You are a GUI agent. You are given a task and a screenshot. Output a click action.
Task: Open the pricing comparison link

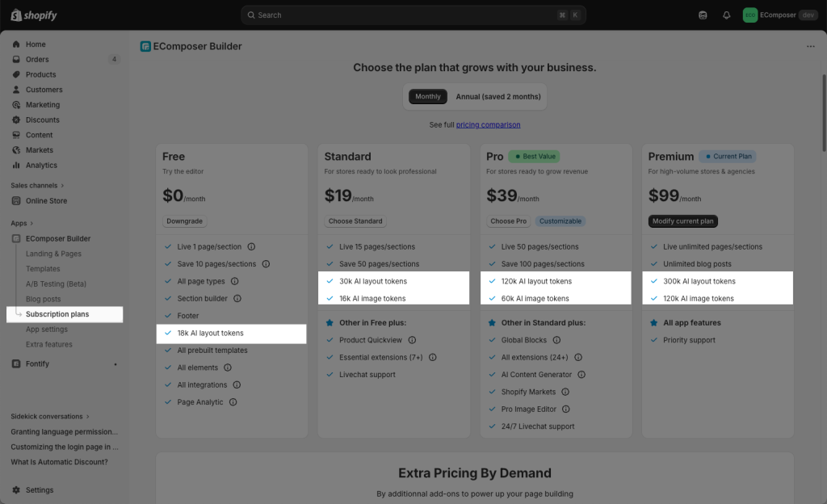[x=488, y=125]
